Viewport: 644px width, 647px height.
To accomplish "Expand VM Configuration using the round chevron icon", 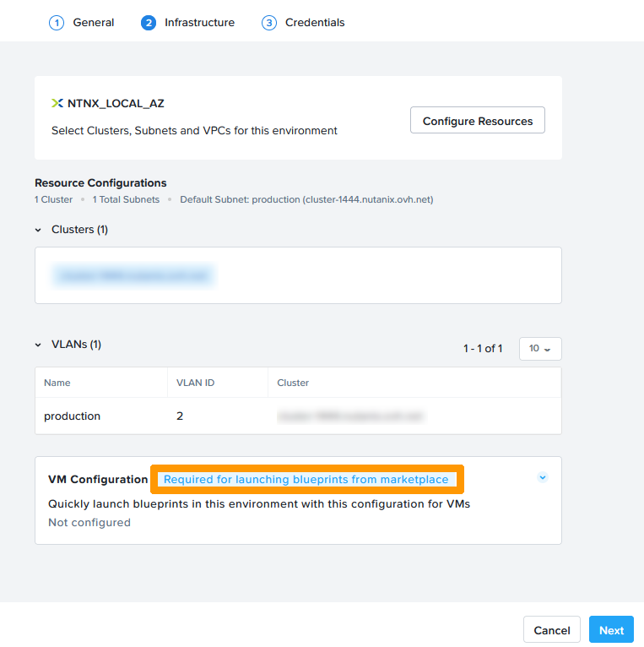I will click(x=543, y=477).
